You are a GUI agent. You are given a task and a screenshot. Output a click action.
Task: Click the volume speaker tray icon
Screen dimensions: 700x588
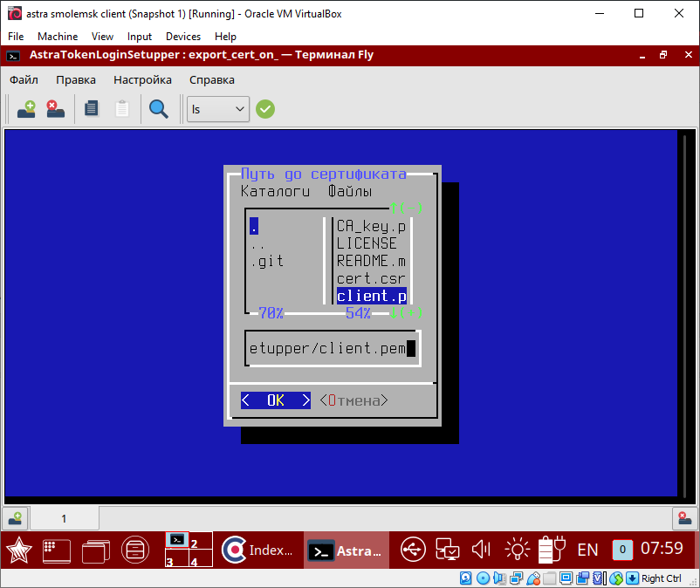click(x=482, y=550)
